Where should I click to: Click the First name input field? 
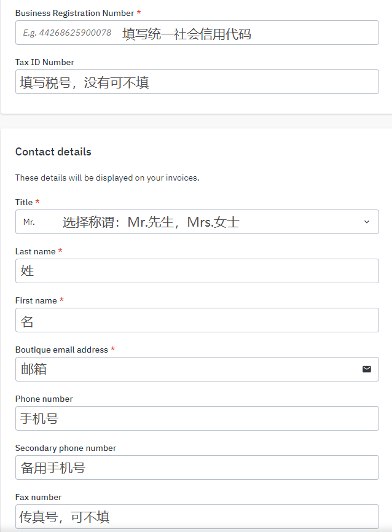tap(197, 320)
